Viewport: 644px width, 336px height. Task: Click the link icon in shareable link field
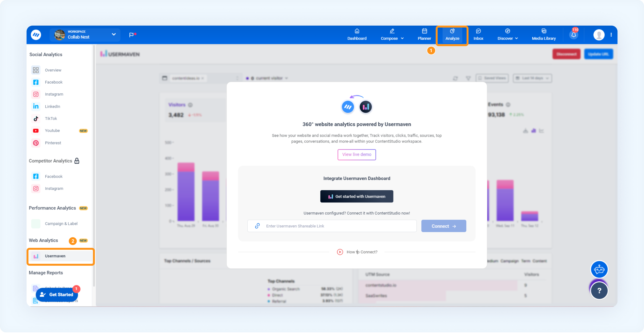click(257, 226)
